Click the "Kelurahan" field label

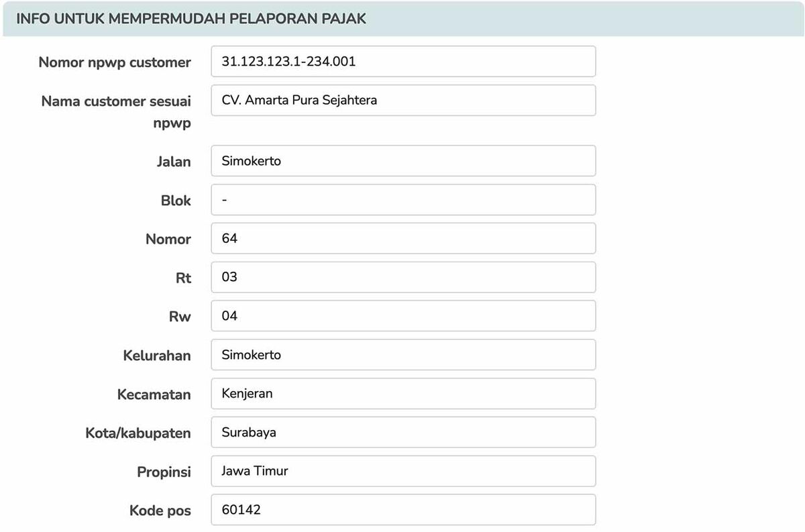coord(156,356)
